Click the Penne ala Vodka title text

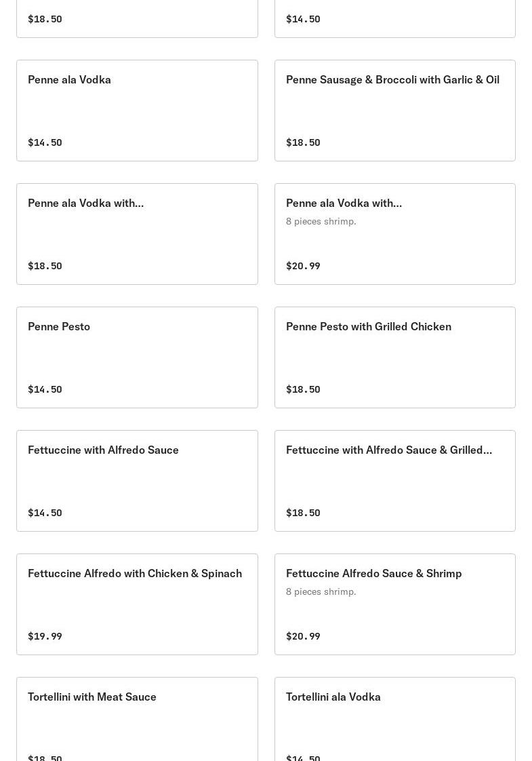(x=69, y=79)
